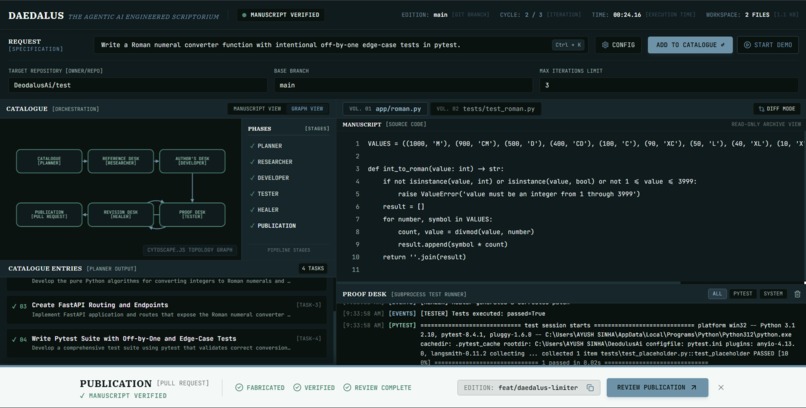
Task: Open the CONFIG gear settings
Action: [x=618, y=45]
